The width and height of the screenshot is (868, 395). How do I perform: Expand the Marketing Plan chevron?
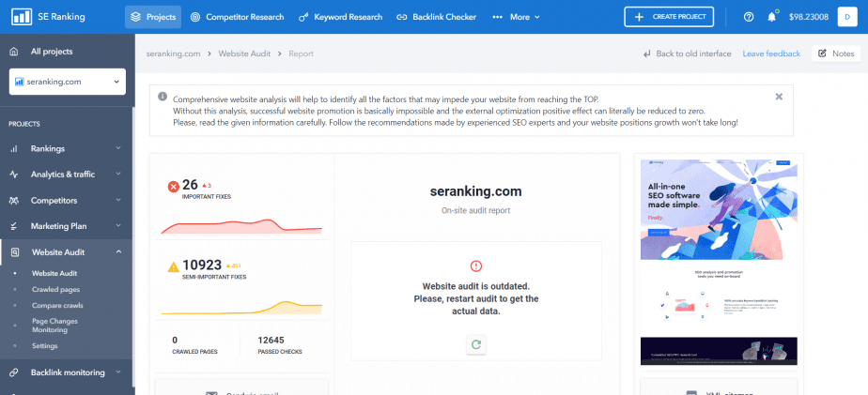coord(118,226)
